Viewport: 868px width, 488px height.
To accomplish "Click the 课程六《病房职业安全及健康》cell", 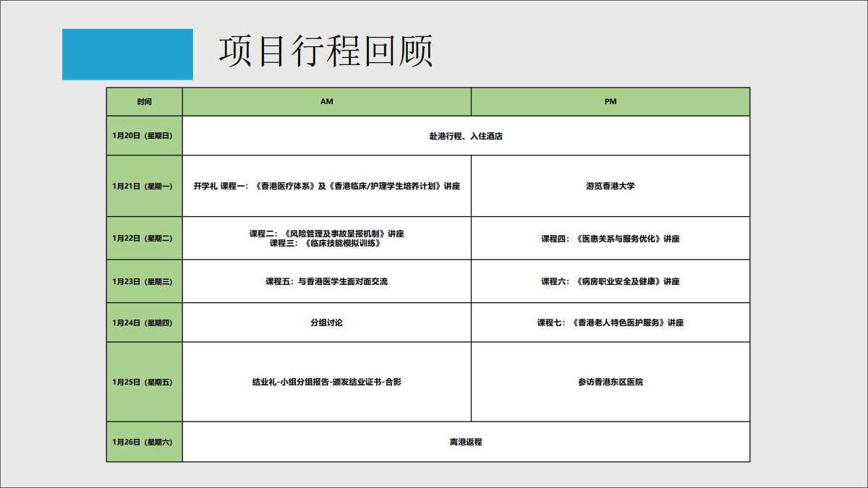I will pos(610,281).
